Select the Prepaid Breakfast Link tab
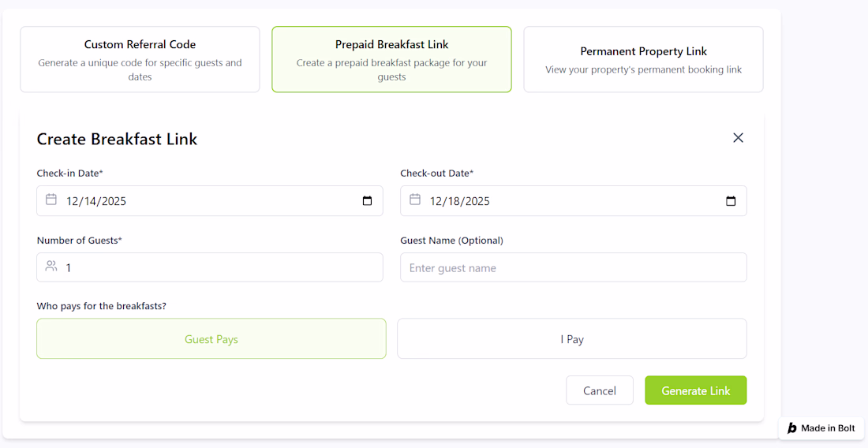Screen dimensions: 868x448 pos(391,59)
